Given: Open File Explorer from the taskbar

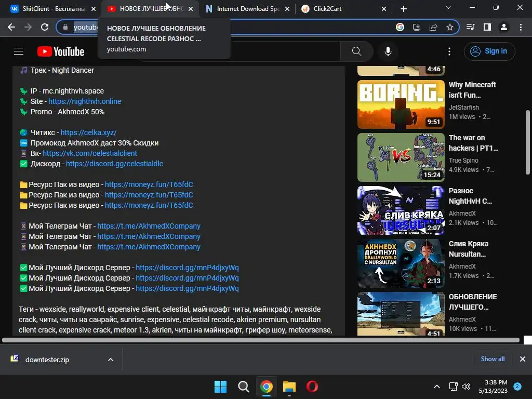Looking at the screenshot, I should pyautogui.click(x=289, y=387).
